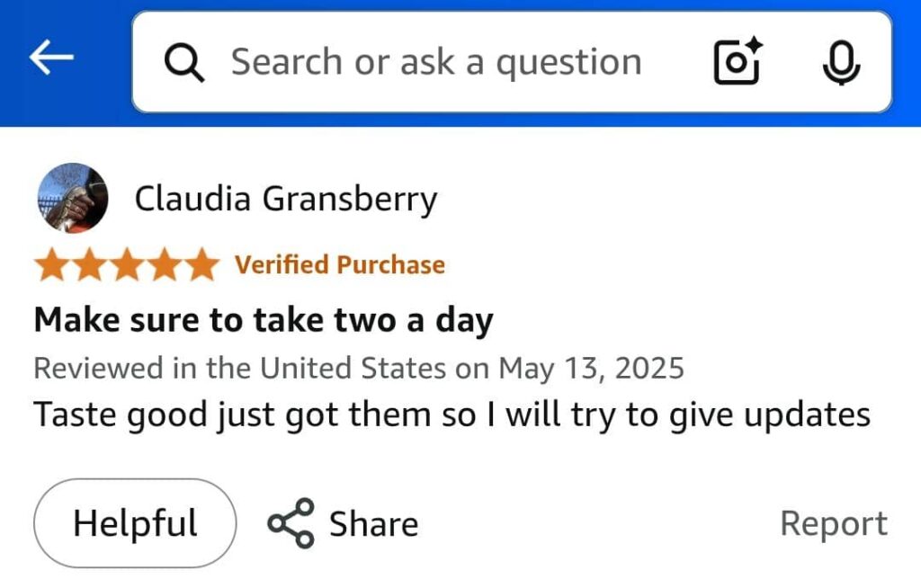Screen dimensions: 921x588
Task: Mark the review as Helpful
Action: [x=135, y=523]
